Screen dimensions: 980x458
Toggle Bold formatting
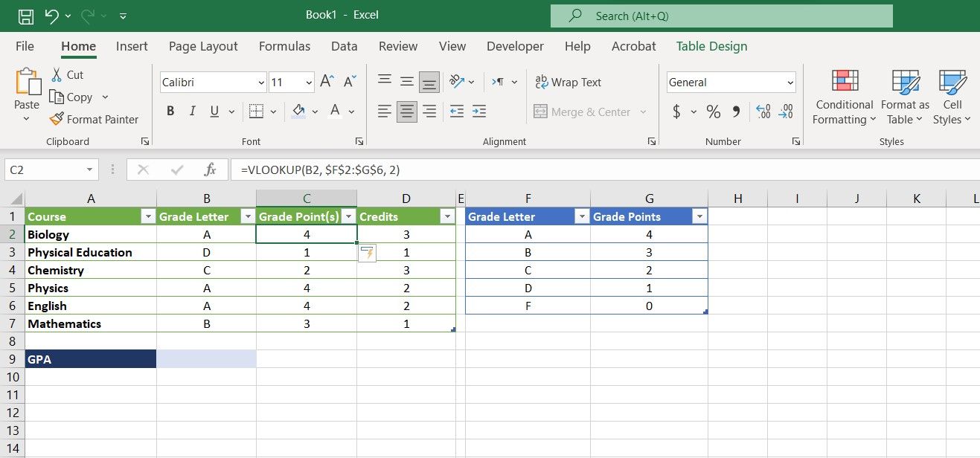(x=170, y=112)
